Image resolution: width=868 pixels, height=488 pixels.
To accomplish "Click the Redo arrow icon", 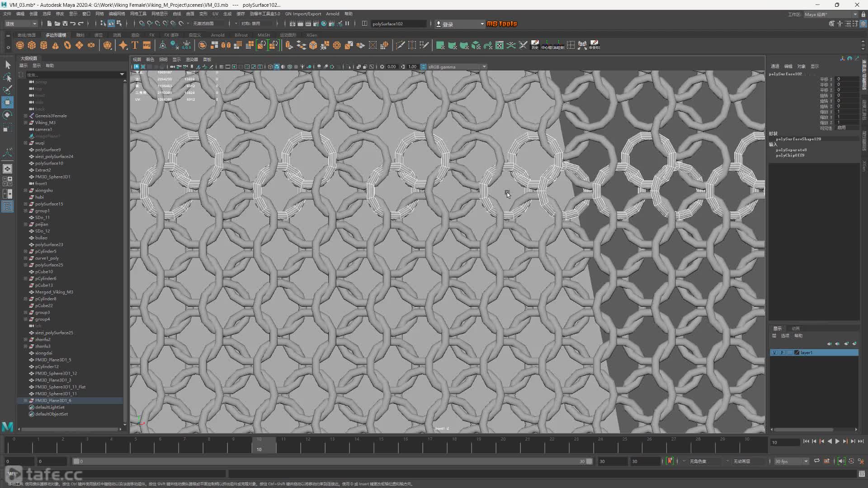I will pyautogui.click(x=81, y=23).
